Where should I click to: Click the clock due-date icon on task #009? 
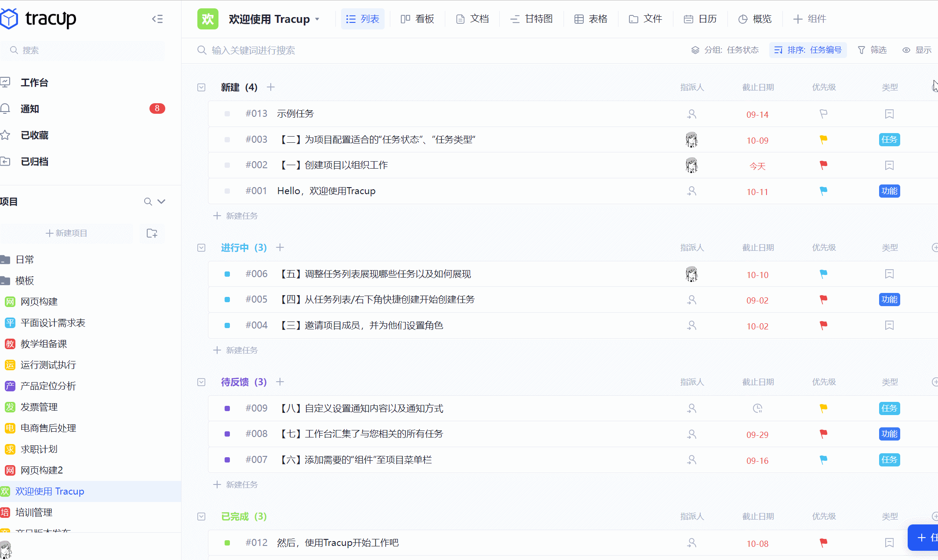click(x=757, y=408)
